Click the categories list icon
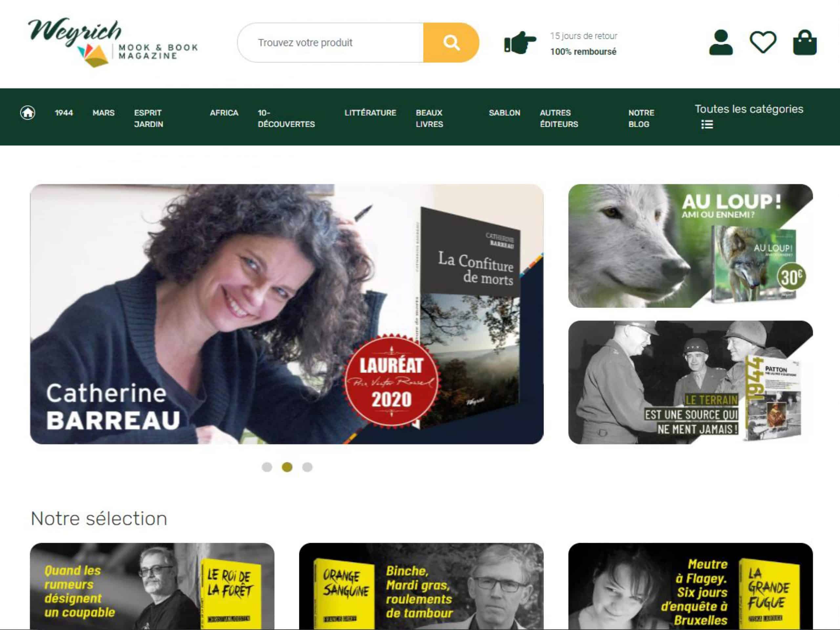This screenshot has width=840, height=630. click(707, 125)
